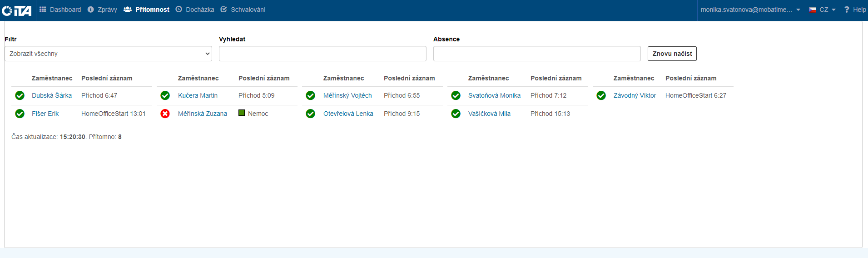Screen dimensions: 868x258
Task: Click red absent icon for Měřínská Zuzana
Action: (165, 114)
